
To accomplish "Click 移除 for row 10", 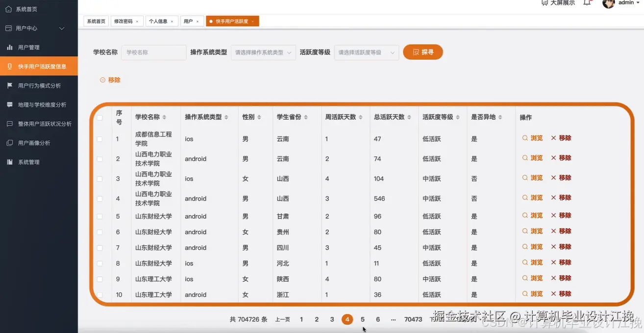I will click(x=561, y=294).
